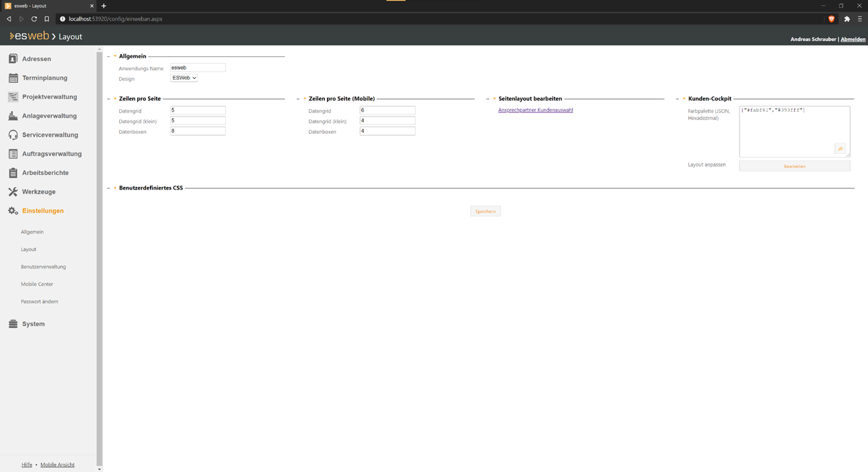This screenshot has width=868, height=472.
Task: Click Datengrid (klein) field under Zeilen pro Seite
Action: [x=198, y=121]
